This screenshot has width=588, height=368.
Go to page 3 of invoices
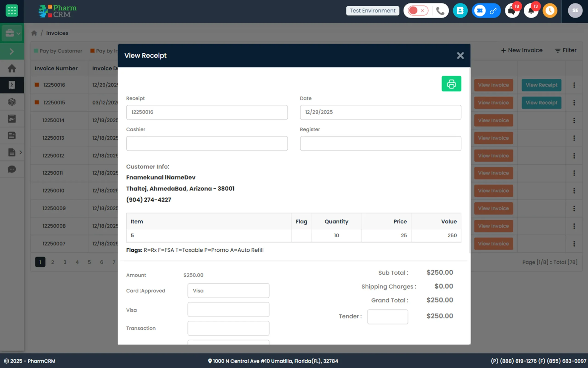point(65,262)
